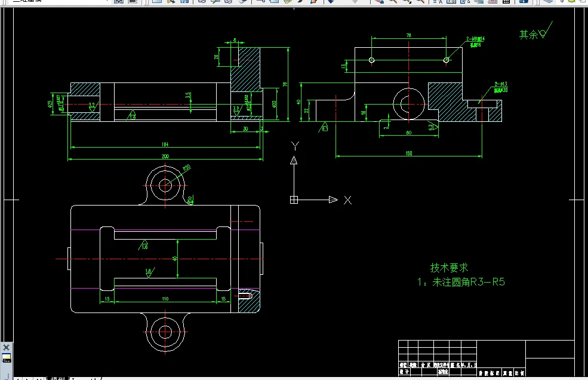The height and width of the screenshot is (380, 588).
Task: Copy selected objects to clipboard
Action: pyautogui.click(x=273, y=2)
